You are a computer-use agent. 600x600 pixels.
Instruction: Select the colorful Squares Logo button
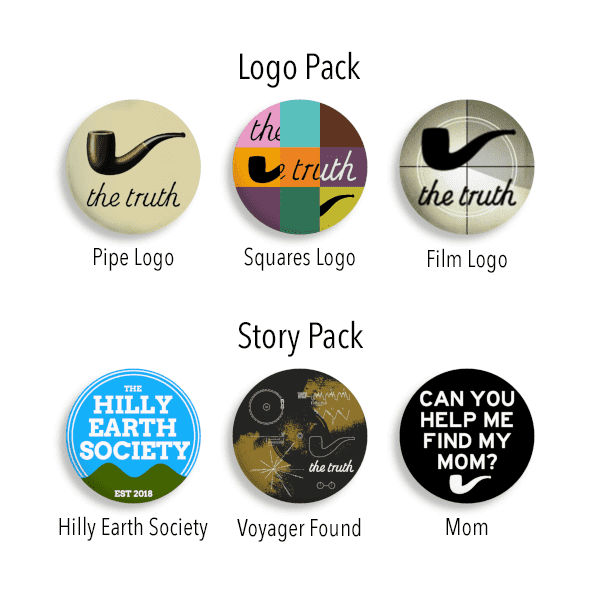click(300, 167)
